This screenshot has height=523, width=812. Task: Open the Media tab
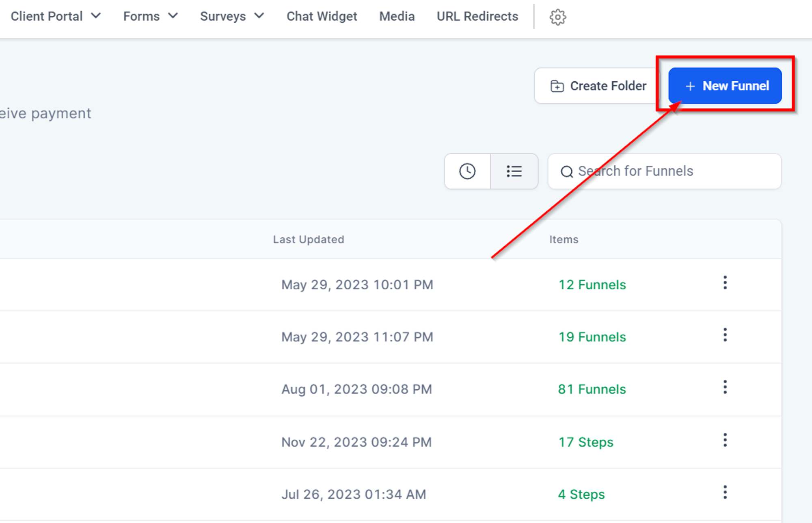(x=397, y=16)
